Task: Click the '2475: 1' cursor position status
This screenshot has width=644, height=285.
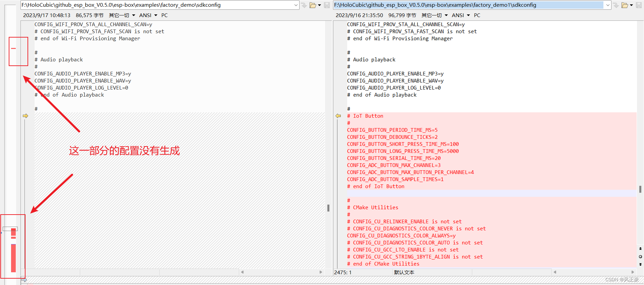Action: [x=343, y=272]
